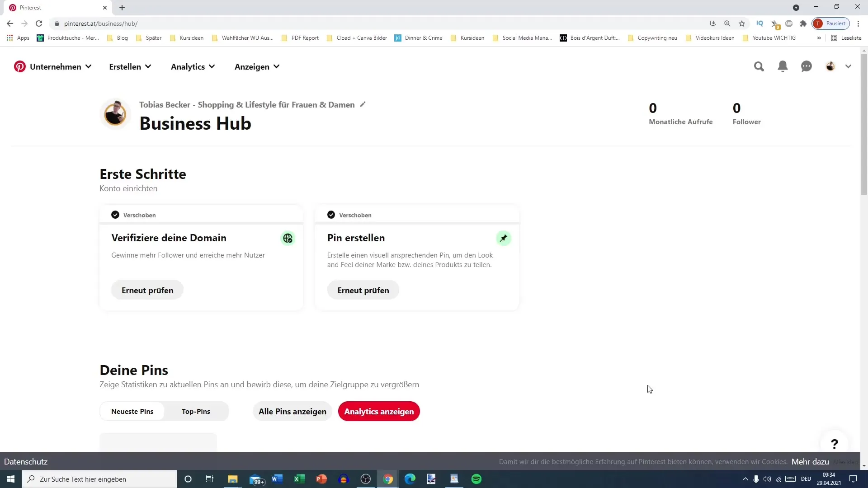Viewport: 868px width, 488px height.
Task: Expand the account options chevron
Action: pyautogui.click(x=848, y=67)
